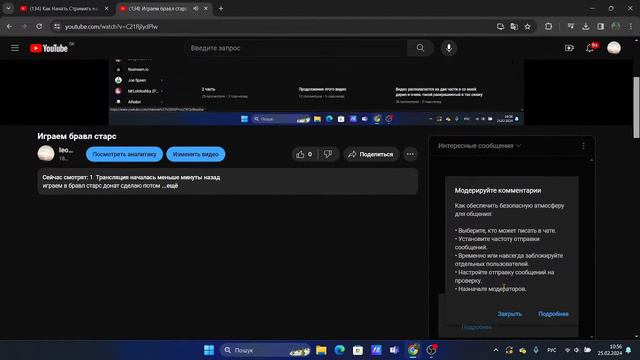The height and width of the screenshot is (360, 640).
Task: Open Microsoft Store from the taskbar
Action: [358, 350]
